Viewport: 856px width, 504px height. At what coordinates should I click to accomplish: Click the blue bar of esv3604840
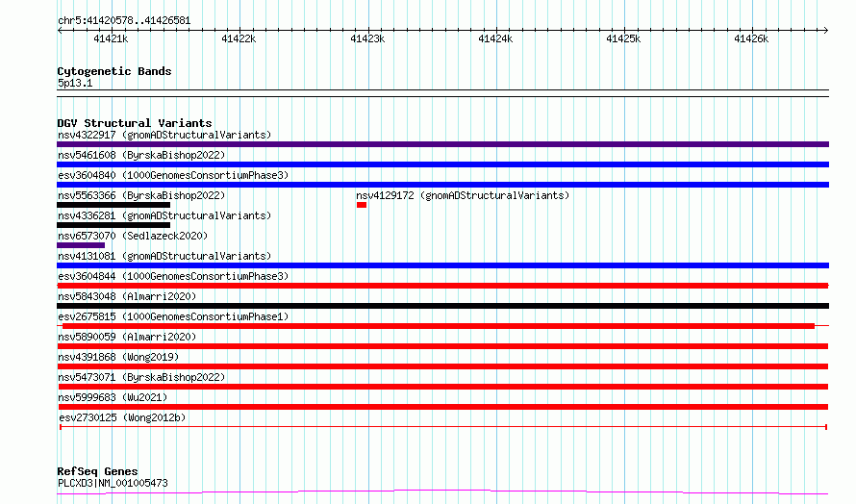coord(442,185)
